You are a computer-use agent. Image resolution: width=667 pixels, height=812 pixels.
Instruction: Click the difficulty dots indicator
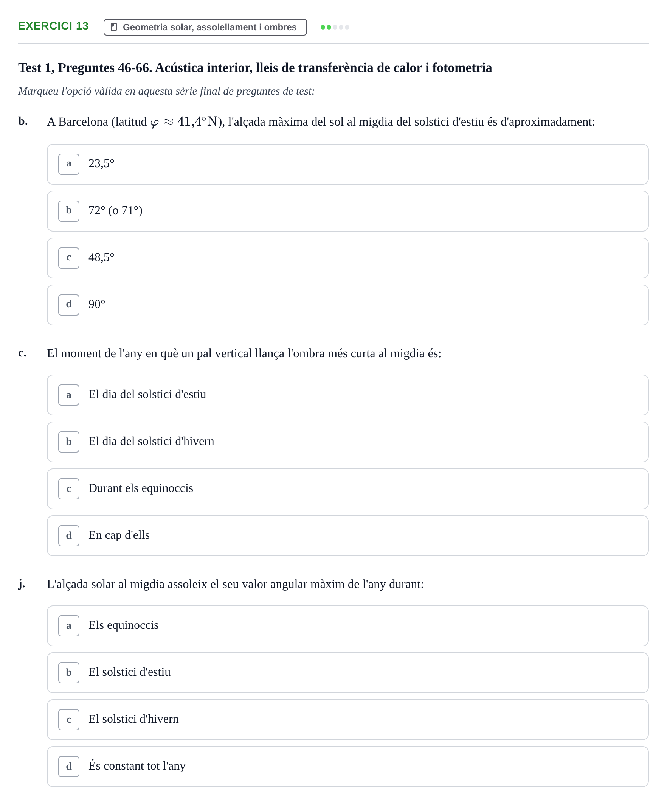coord(335,27)
